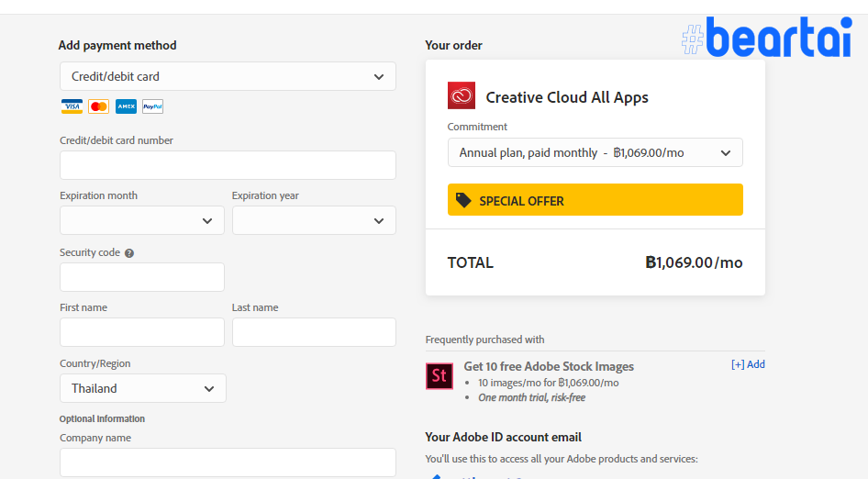Click the security code help icon
Image resolution: width=868 pixels, height=479 pixels.
(x=129, y=253)
